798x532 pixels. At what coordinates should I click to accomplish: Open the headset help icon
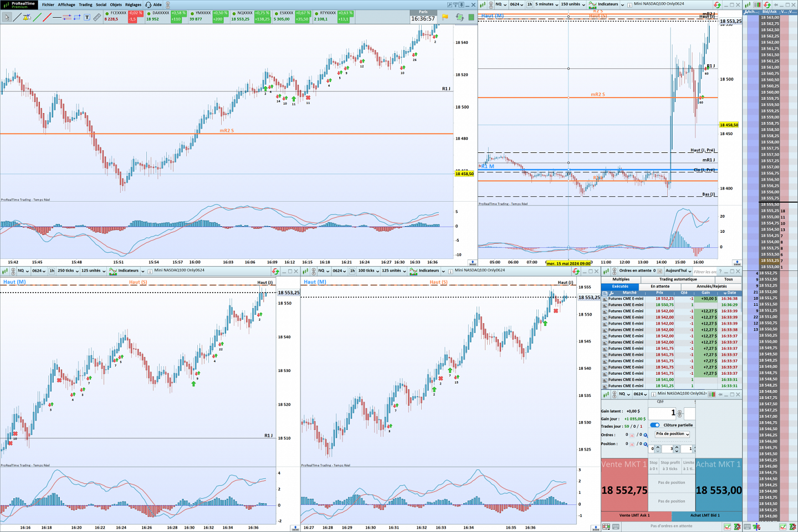point(148,4)
